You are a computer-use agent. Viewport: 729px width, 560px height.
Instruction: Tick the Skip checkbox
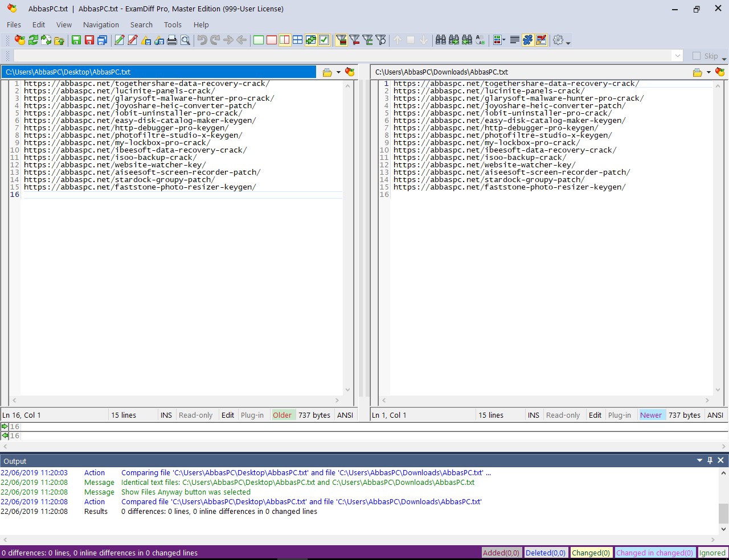pos(697,56)
